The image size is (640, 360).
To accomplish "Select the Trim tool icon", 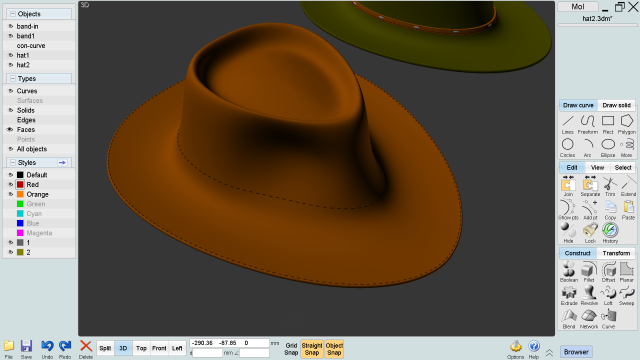I will 610,186.
